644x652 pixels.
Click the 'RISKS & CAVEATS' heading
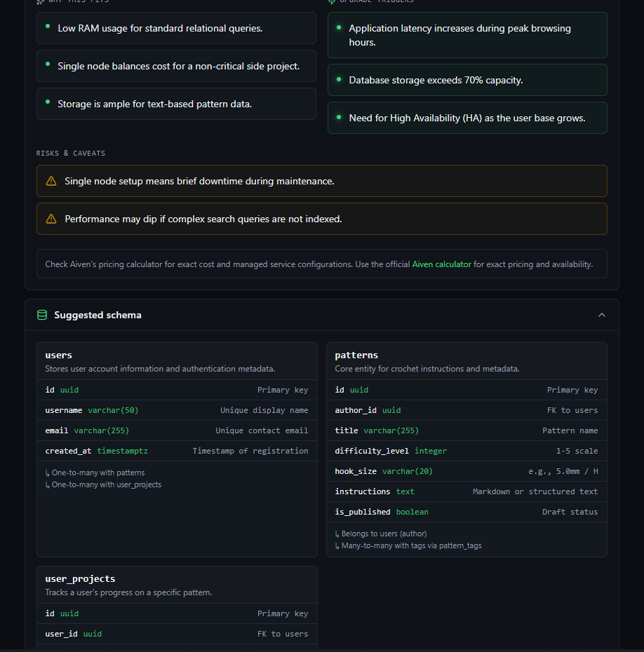[71, 154]
